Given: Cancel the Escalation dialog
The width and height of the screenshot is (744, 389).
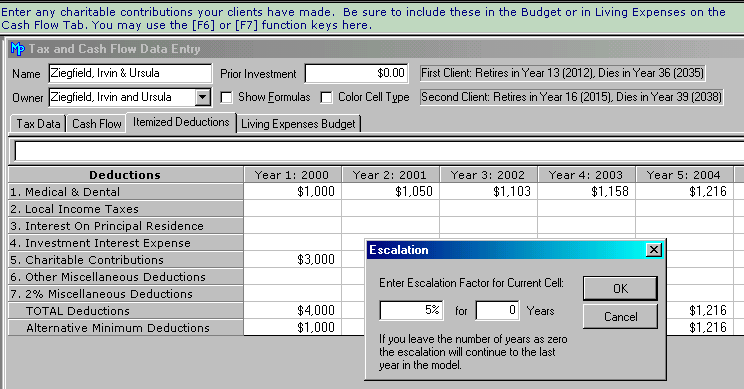Looking at the screenshot, I should [x=620, y=316].
